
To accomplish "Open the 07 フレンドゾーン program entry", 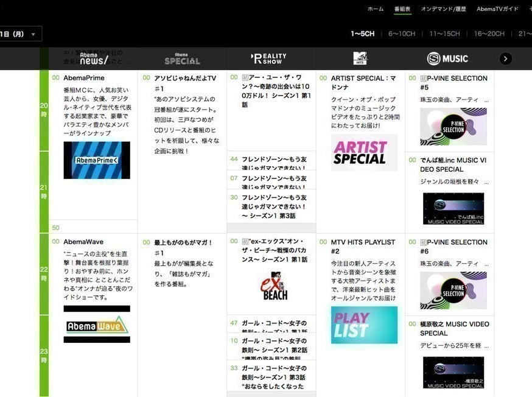I will point(271,180).
